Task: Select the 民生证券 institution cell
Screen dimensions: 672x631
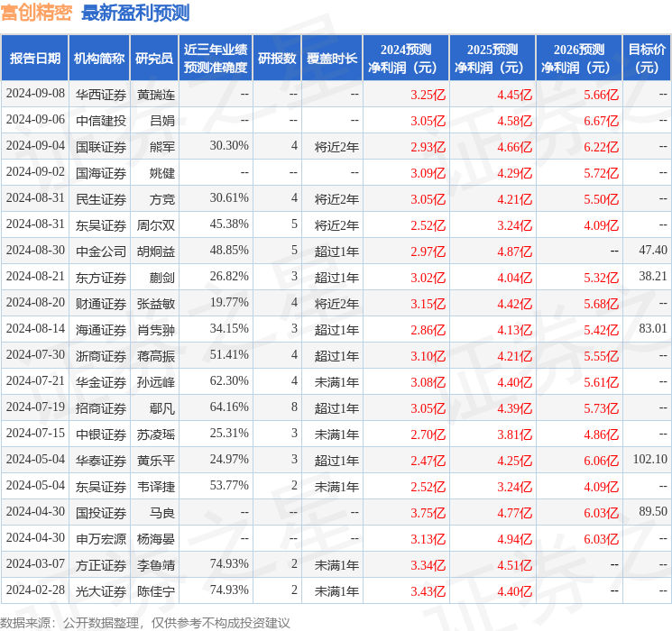Action: pyautogui.click(x=101, y=199)
